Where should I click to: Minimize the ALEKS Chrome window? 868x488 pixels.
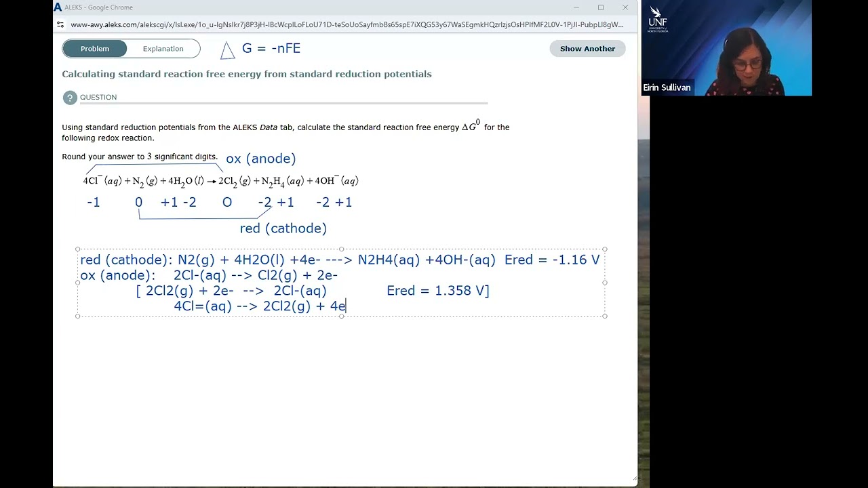point(576,7)
